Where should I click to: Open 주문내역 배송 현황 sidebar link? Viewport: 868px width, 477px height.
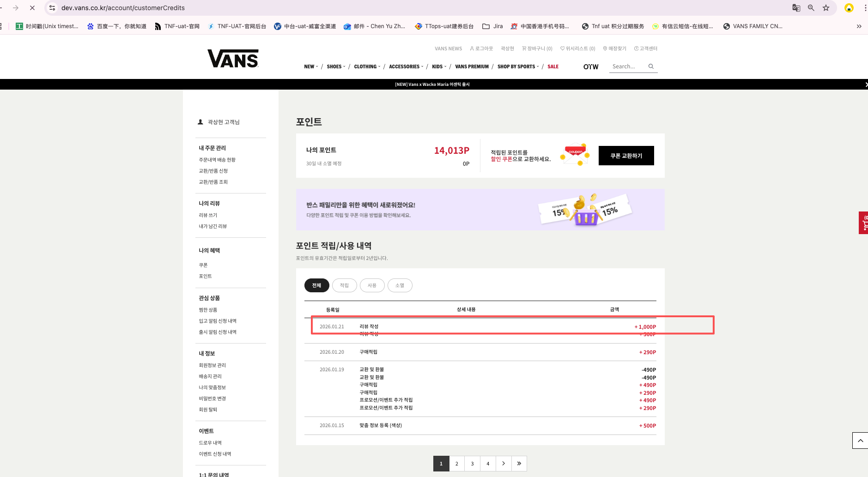(x=217, y=160)
